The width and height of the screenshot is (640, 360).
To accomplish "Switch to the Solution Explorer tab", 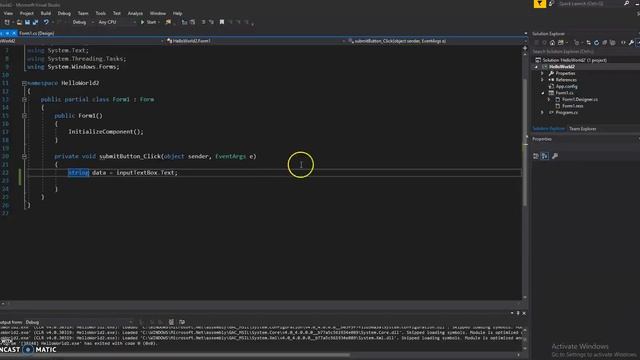I will 548,129.
